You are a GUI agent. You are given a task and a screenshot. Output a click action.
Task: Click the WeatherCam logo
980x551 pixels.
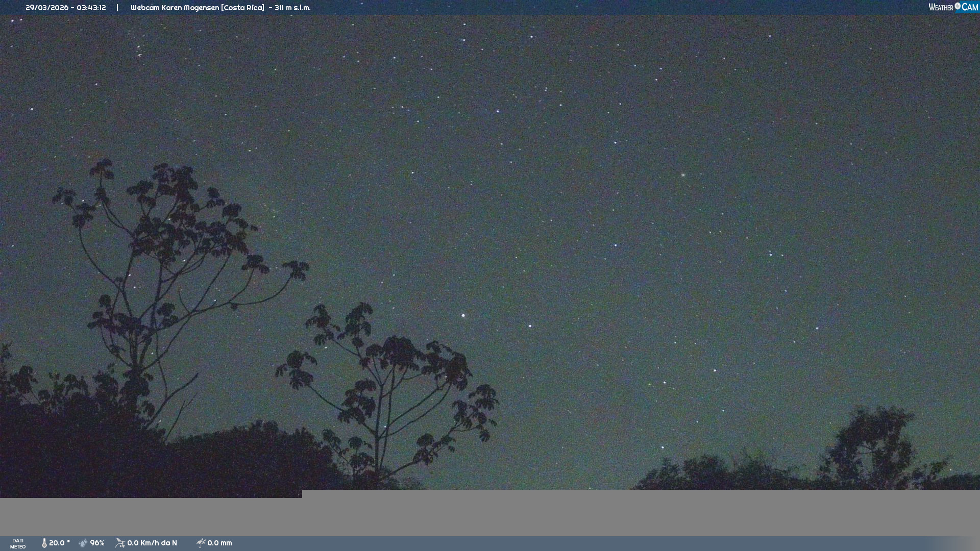[953, 7]
